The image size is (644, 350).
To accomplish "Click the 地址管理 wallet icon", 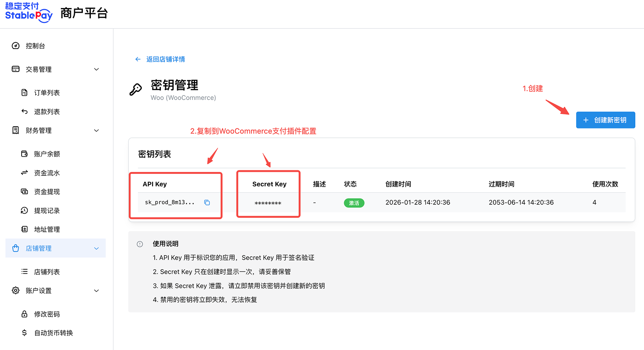I will [25, 229].
